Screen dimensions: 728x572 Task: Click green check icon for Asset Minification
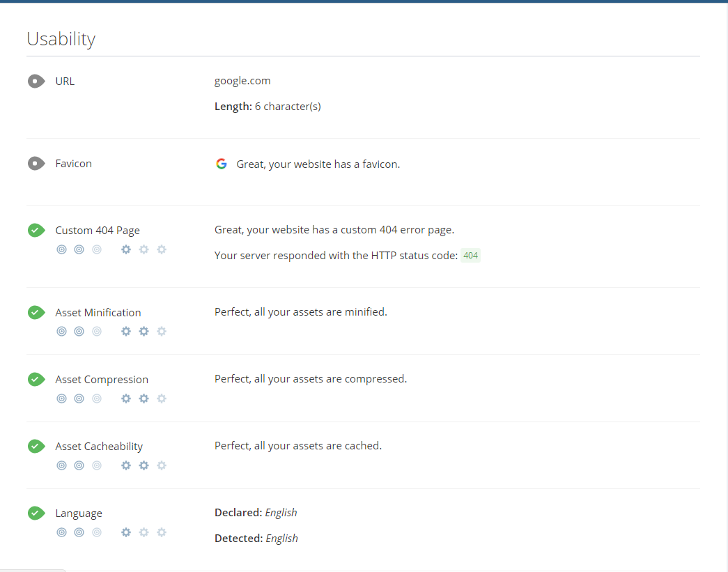(x=36, y=313)
